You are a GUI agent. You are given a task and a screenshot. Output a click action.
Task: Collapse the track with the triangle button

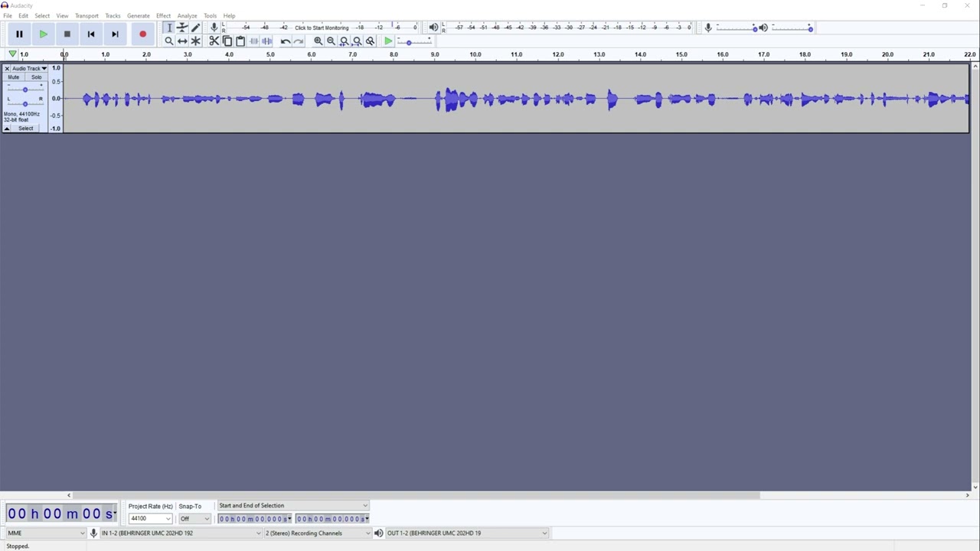[7, 129]
